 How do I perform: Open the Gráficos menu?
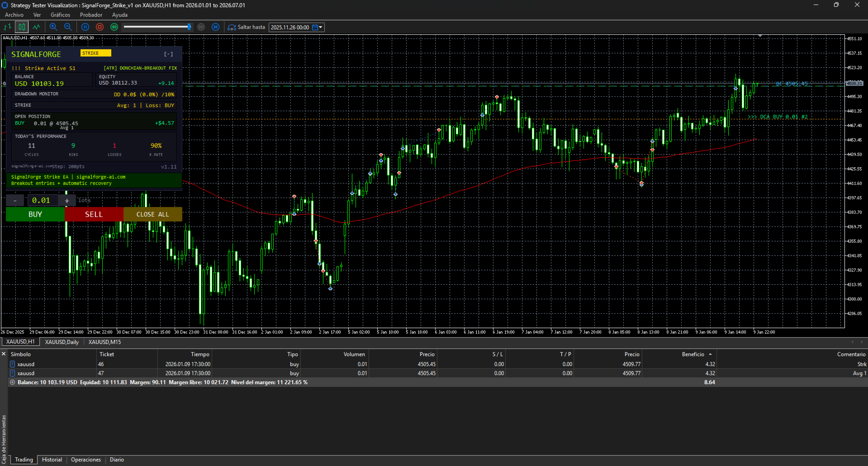61,15
